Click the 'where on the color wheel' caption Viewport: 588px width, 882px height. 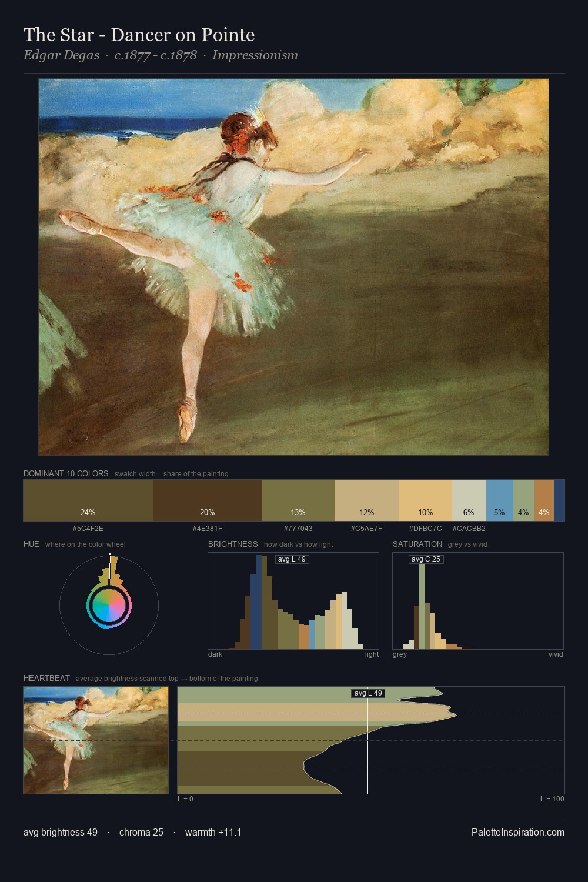(85, 544)
